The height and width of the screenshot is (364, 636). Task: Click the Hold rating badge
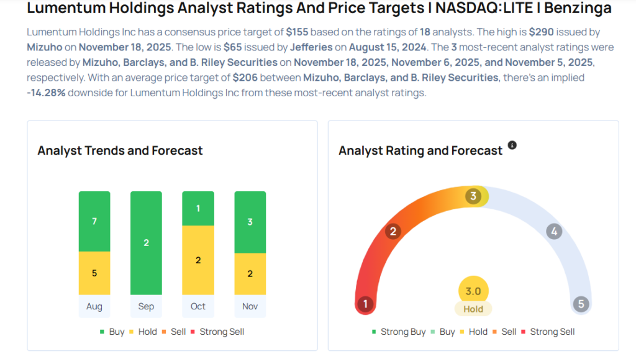coord(473,309)
